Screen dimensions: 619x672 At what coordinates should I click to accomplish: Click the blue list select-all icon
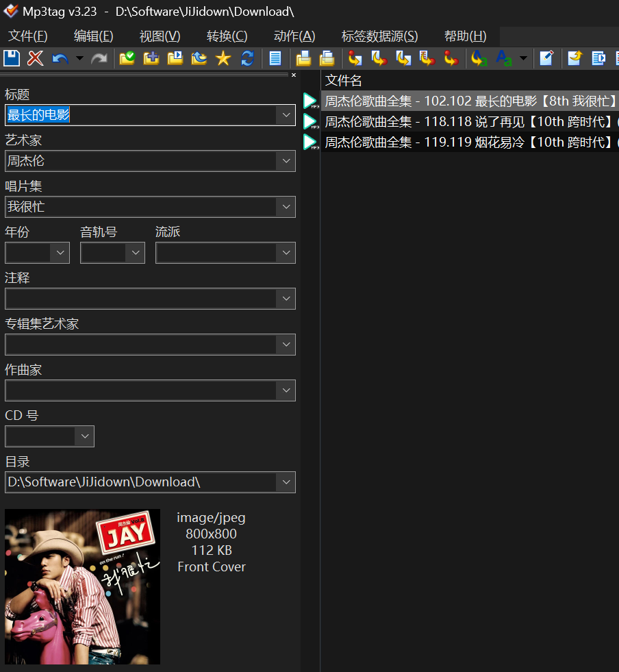[x=275, y=58]
